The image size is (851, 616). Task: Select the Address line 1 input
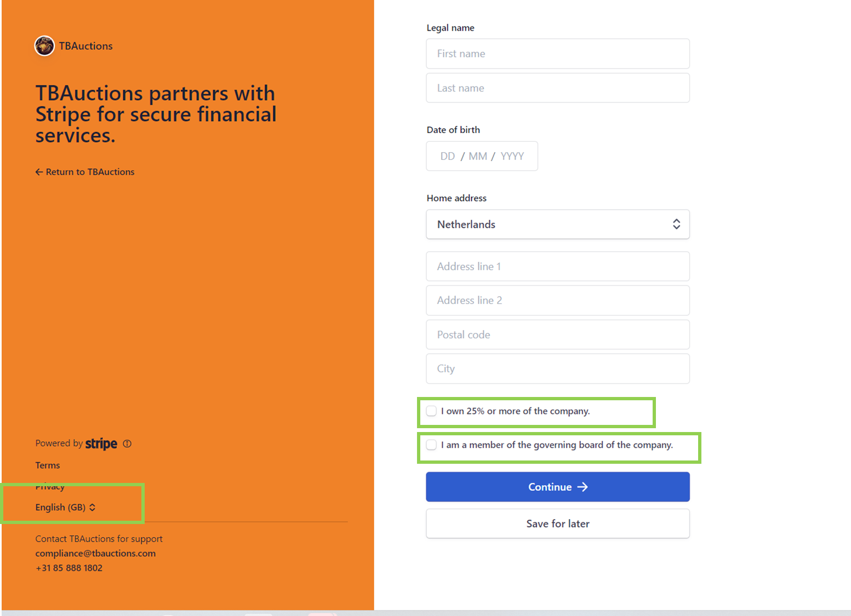tap(557, 267)
